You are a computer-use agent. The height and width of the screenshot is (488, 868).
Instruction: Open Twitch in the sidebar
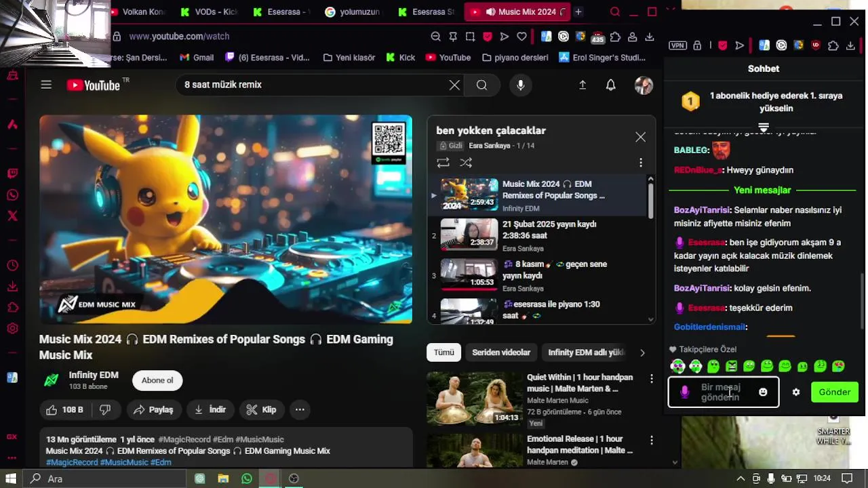point(12,174)
